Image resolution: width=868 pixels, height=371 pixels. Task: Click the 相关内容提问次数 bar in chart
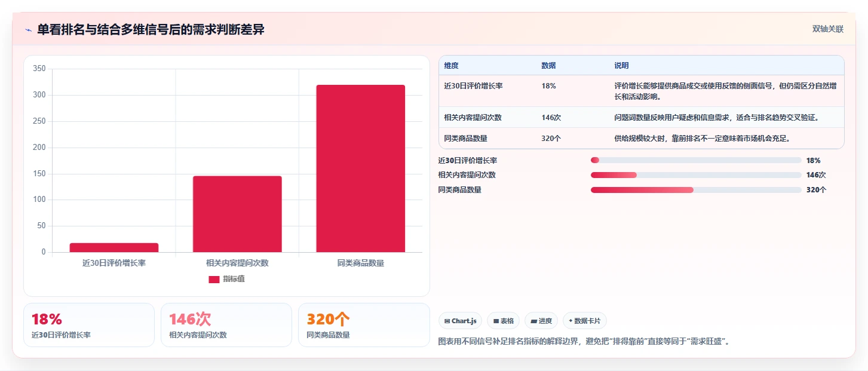[x=237, y=214]
